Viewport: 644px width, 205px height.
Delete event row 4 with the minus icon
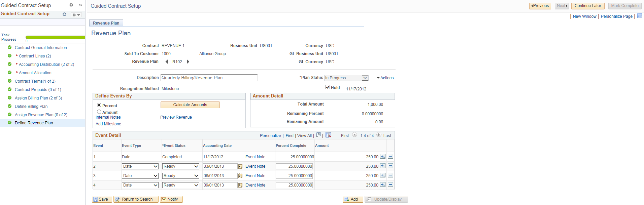click(x=391, y=185)
